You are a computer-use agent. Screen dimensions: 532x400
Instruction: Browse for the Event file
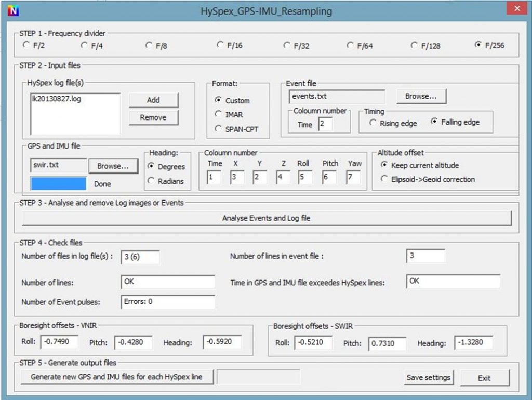tap(421, 96)
